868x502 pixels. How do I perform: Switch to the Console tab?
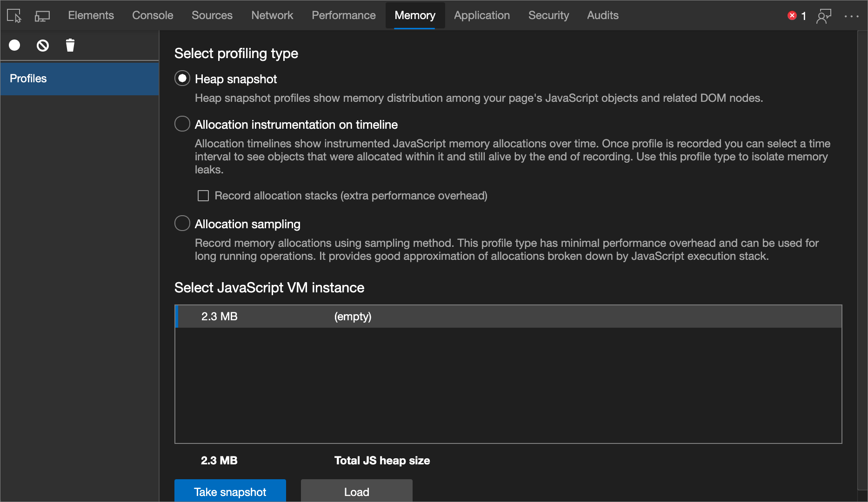tap(152, 15)
